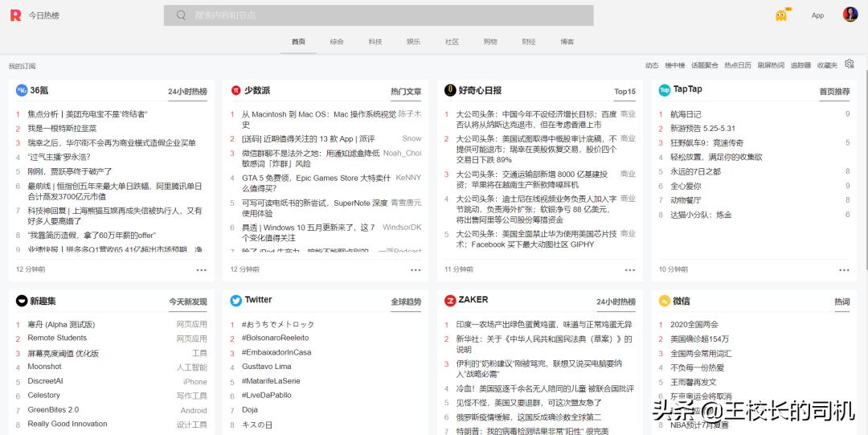Open 微信 hot word 美国确诊超154万
This screenshot has width=868, height=435.
click(x=700, y=339)
